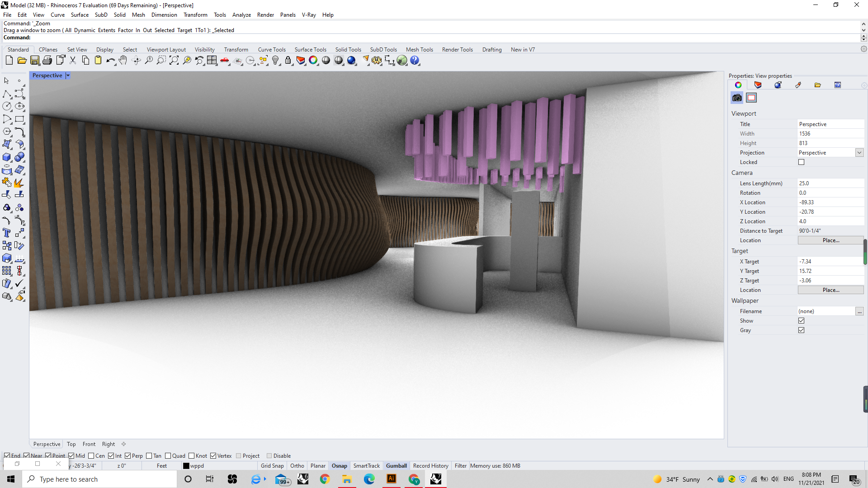Select the Pan view hand tool
This screenshot has width=868, height=488.
point(123,61)
